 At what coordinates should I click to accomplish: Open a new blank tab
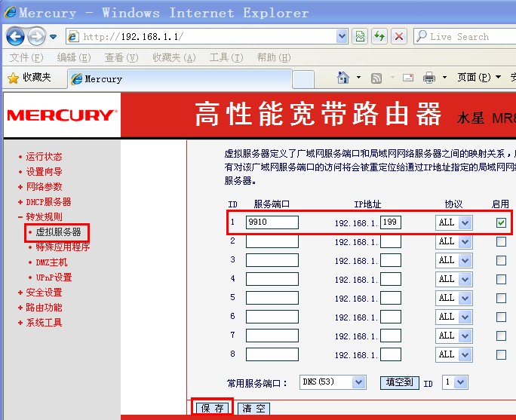pyautogui.click(x=303, y=79)
